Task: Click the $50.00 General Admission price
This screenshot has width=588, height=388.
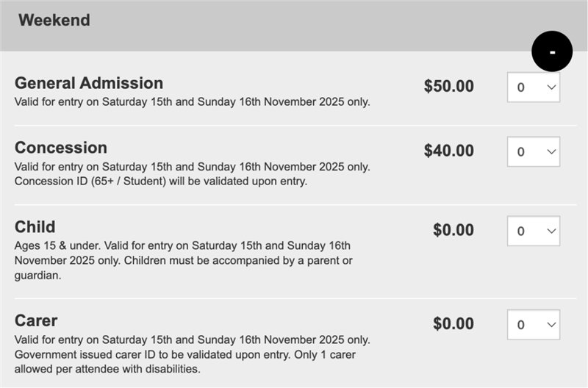Action: (449, 87)
